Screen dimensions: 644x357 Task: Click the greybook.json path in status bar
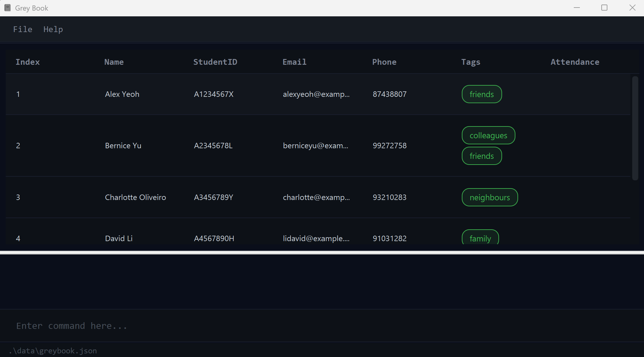[x=53, y=351]
